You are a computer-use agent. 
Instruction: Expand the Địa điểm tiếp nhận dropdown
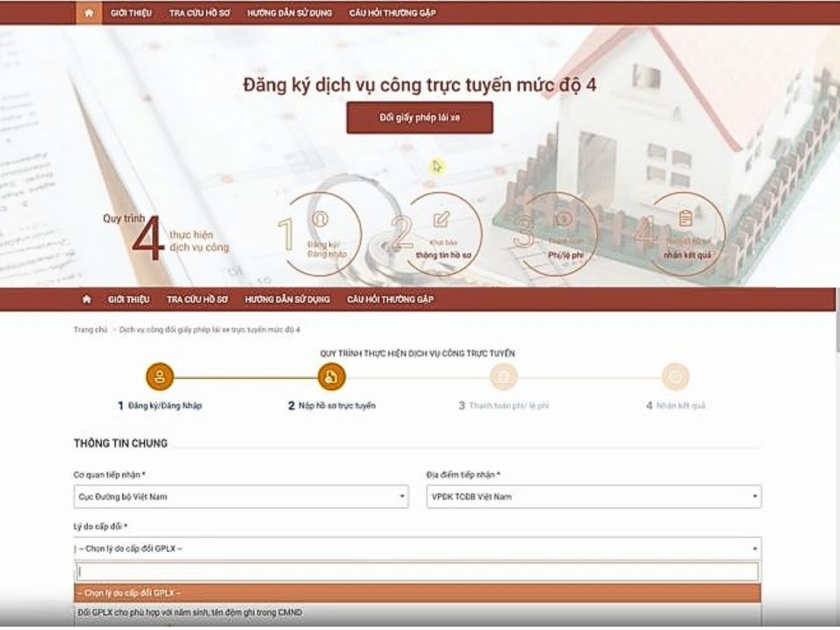coord(591,497)
